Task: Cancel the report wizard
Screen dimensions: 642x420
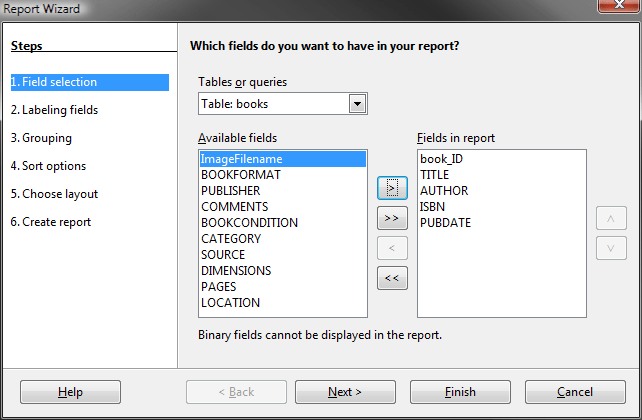Action: 575,392
